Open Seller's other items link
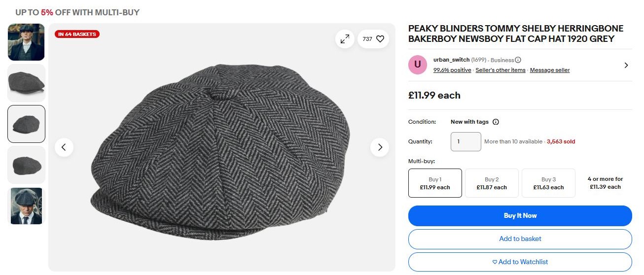The height and width of the screenshot is (275, 644). click(500, 70)
